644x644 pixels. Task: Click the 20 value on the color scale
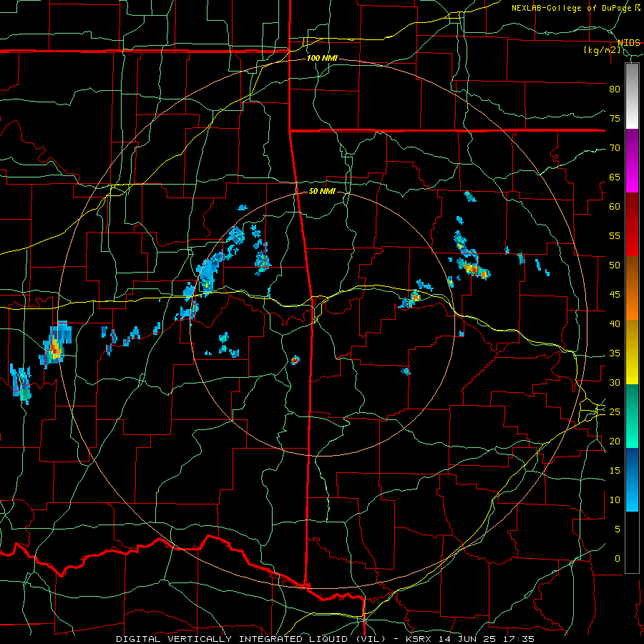pyautogui.click(x=615, y=441)
